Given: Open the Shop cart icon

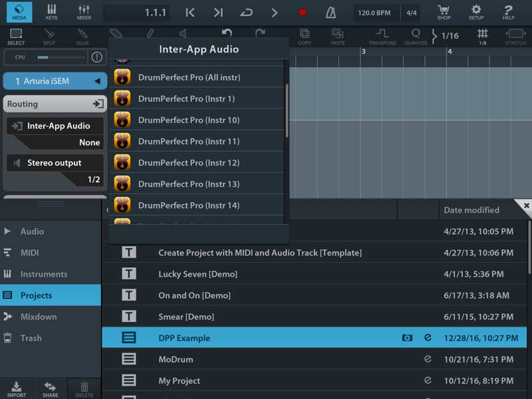Looking at the screenshot, I should pyautogui.click(x=444, y=12).
